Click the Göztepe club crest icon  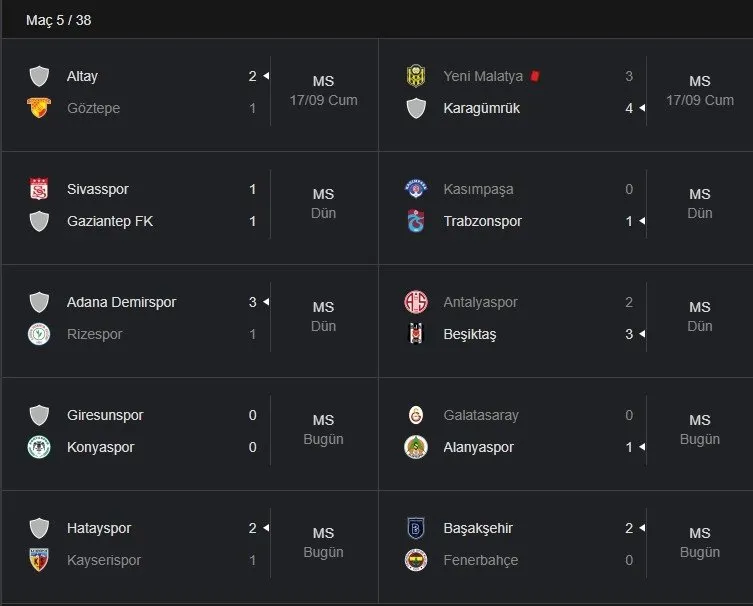pyautogui.click(x=39, y=108)
